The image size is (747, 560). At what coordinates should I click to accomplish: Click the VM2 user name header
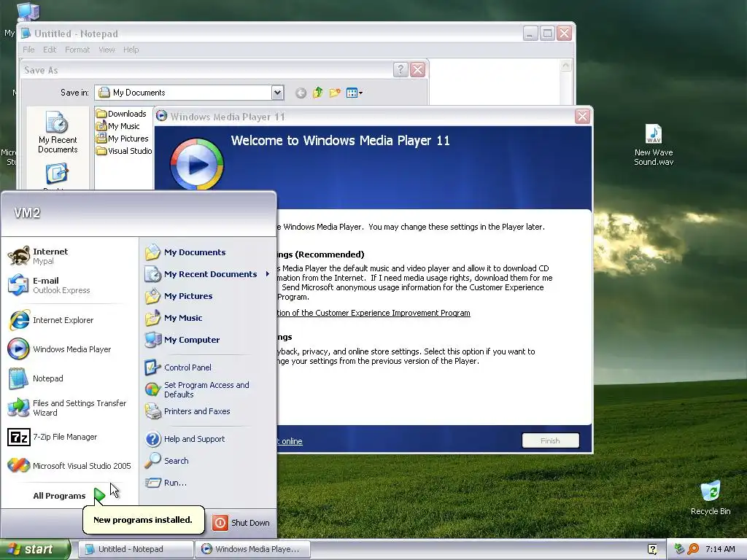click(x=27, y=213)
